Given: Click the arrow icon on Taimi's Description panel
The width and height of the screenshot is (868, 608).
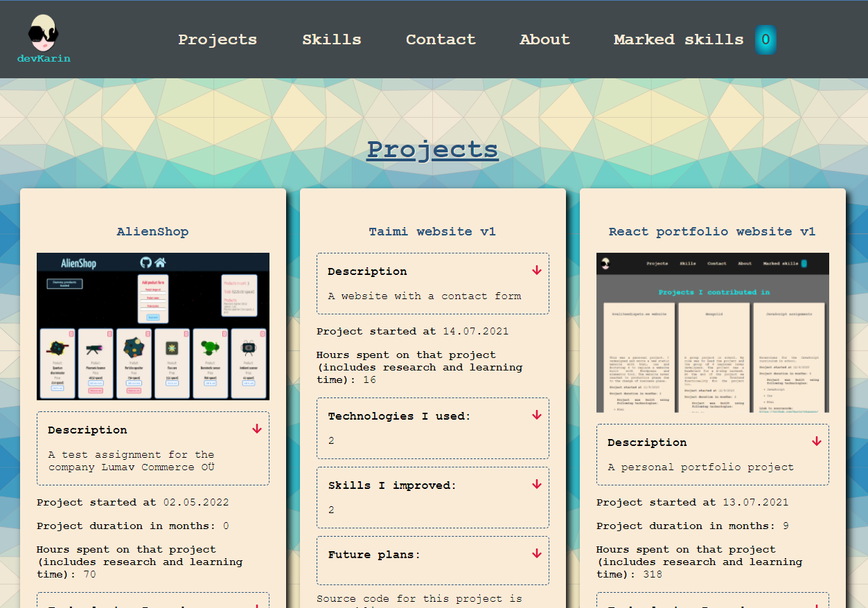Looking at the screenshot, I should click(536, 270).
